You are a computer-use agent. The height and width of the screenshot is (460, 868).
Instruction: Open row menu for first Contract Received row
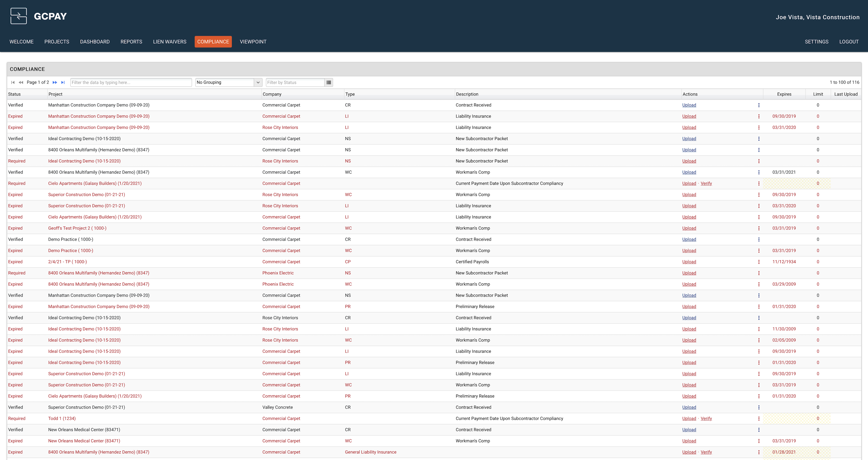(759, 105)
